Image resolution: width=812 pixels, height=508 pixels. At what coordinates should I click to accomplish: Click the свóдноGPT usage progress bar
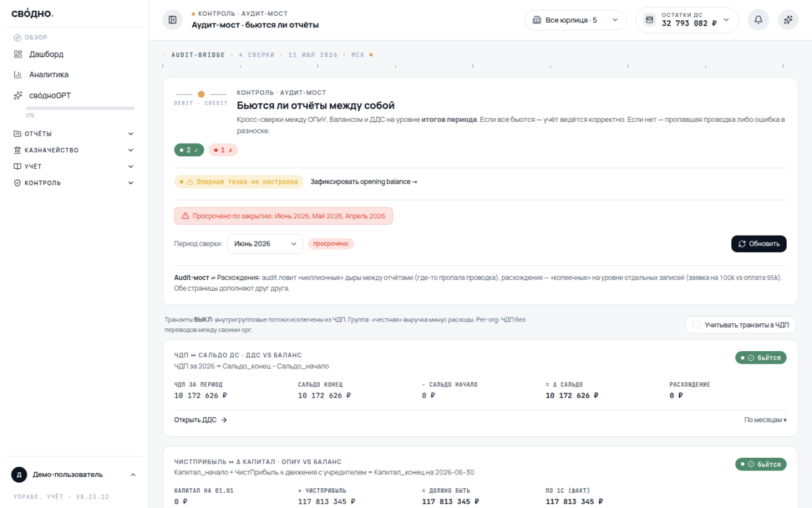80,109
